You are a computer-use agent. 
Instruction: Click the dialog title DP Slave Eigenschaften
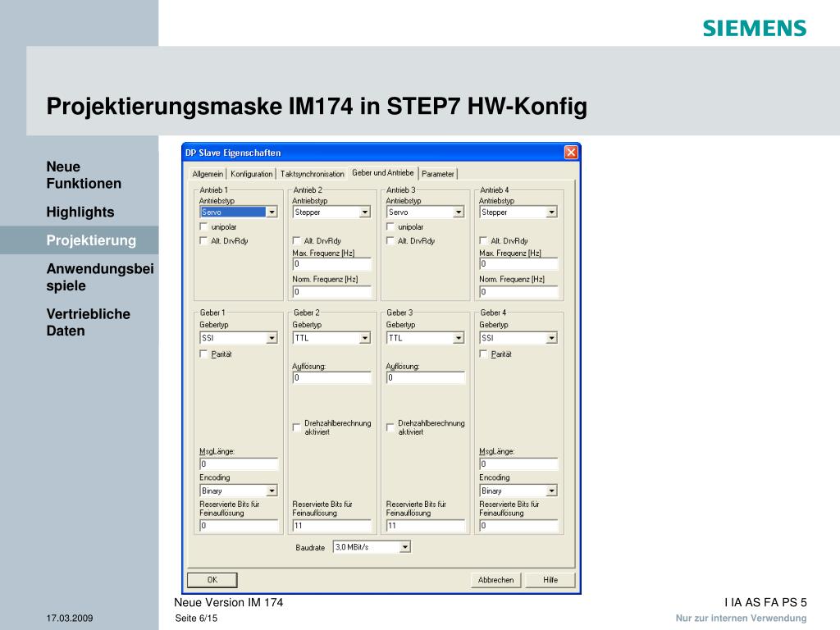coord(233,153)
